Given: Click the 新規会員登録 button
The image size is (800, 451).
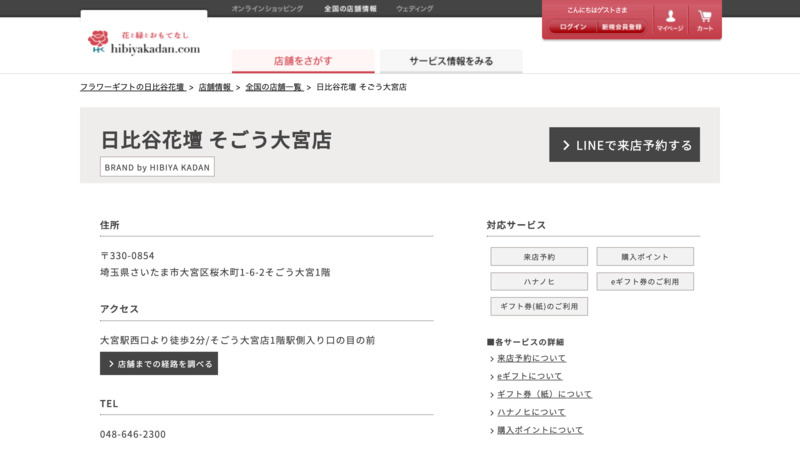Looking at the screenshot, I should click(621, 27).
